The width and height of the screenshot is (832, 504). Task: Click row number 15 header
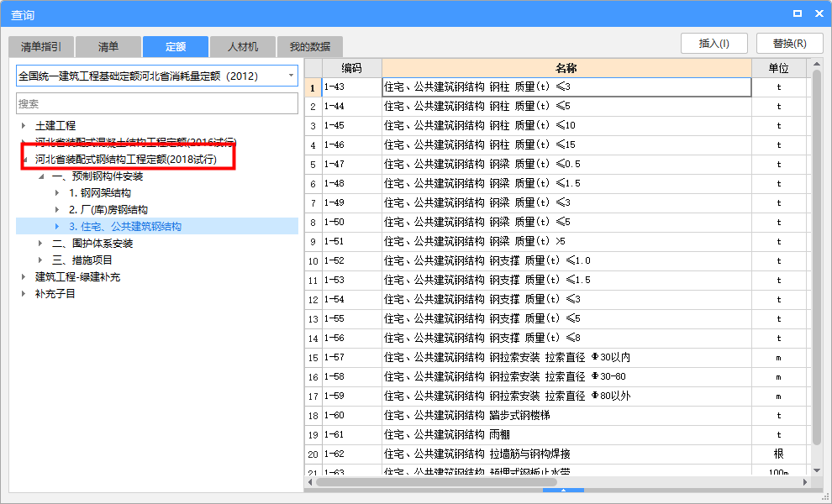tap(313, 357)
